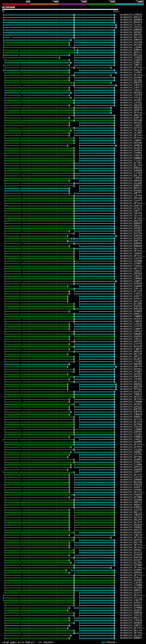Click the red 20% identity legend segment

[16, 4]
